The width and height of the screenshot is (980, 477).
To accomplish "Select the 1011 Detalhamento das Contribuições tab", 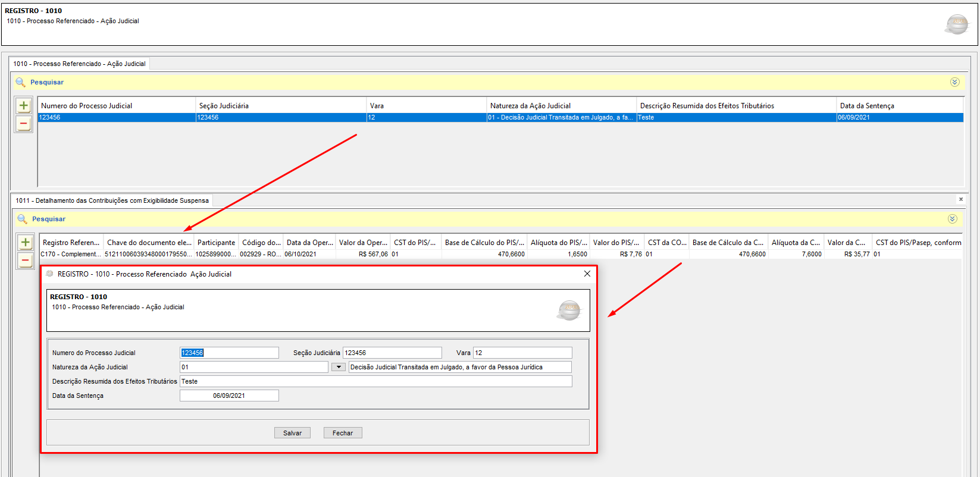I will (x=112, y=200).
